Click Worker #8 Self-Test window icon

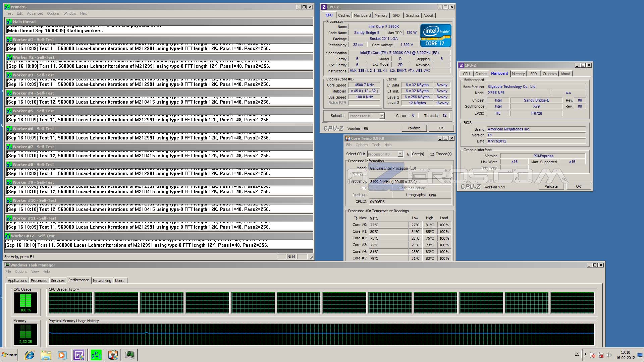(x=9, y=165)
